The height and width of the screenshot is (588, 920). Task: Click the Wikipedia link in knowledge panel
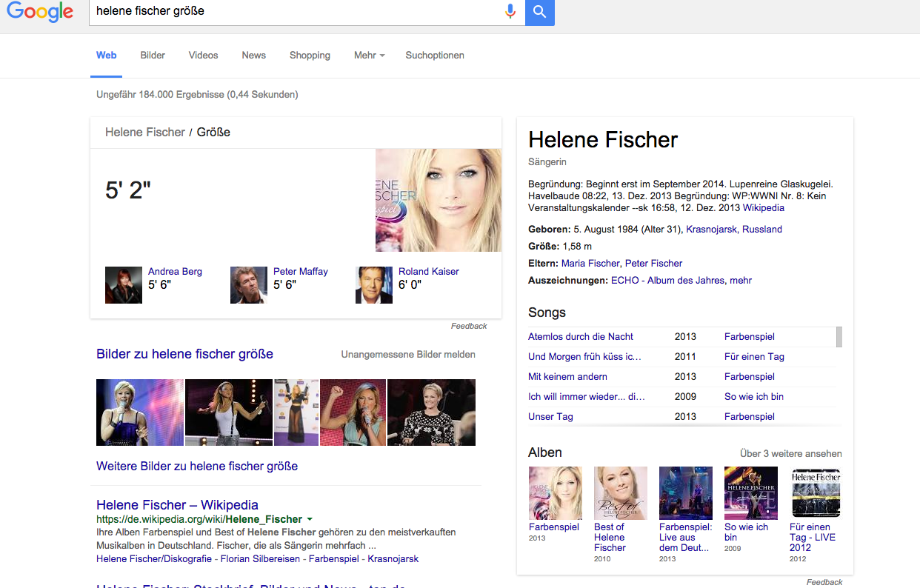764,208
